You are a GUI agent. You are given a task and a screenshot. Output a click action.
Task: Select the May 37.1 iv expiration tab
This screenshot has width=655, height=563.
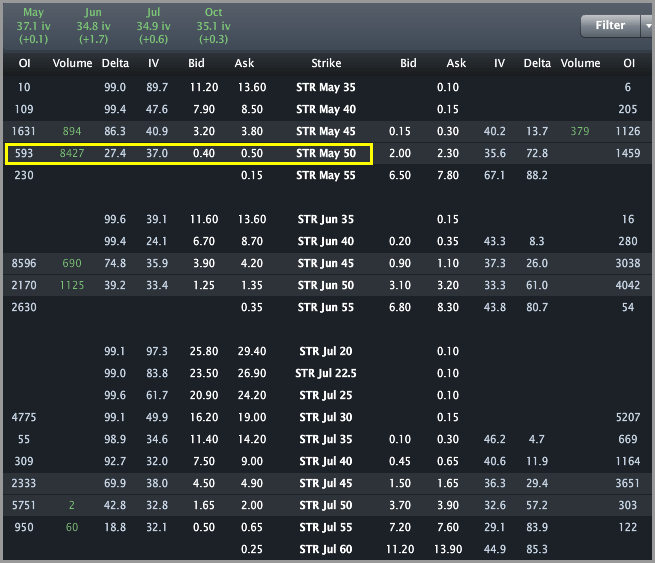[x=33, y=26]
